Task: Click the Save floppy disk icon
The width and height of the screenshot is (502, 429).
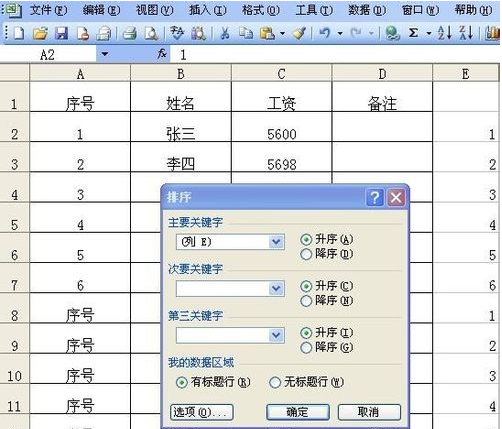Action: [61, 33]
